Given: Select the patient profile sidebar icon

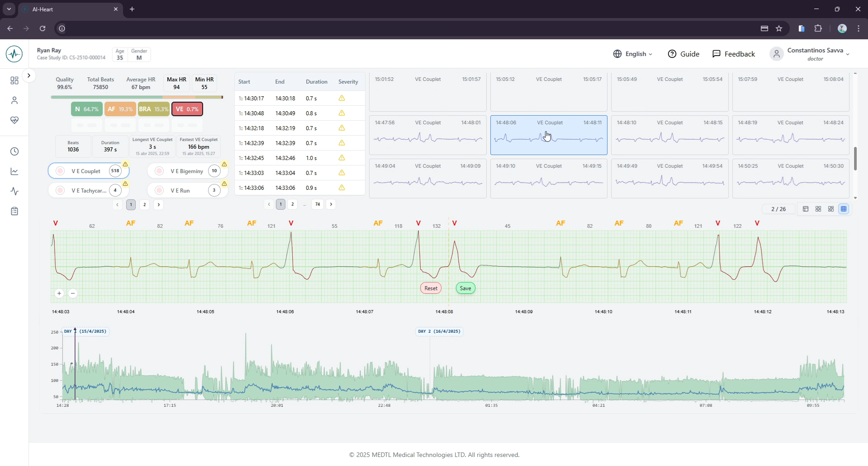Looking at the screenshot, I should tap(14, 100).
